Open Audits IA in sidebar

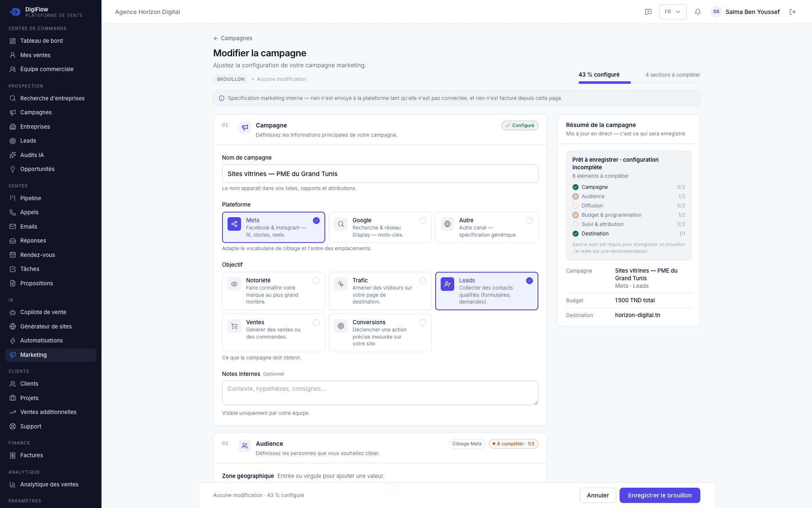coord(51,155)
